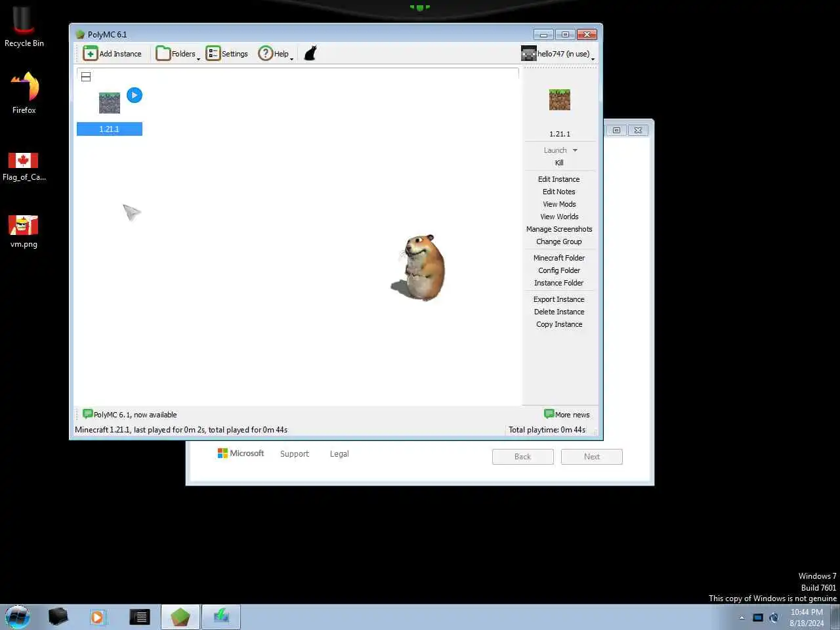Viewport: 840px width, 630px height.
Task: Click Change Group
Action: point(559,241)
